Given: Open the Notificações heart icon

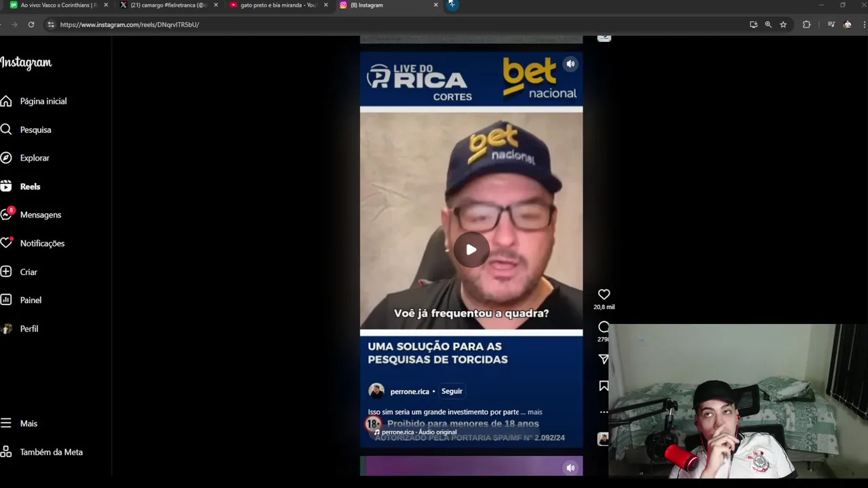Looking at the screenshot, I should (x=6, y=243).
